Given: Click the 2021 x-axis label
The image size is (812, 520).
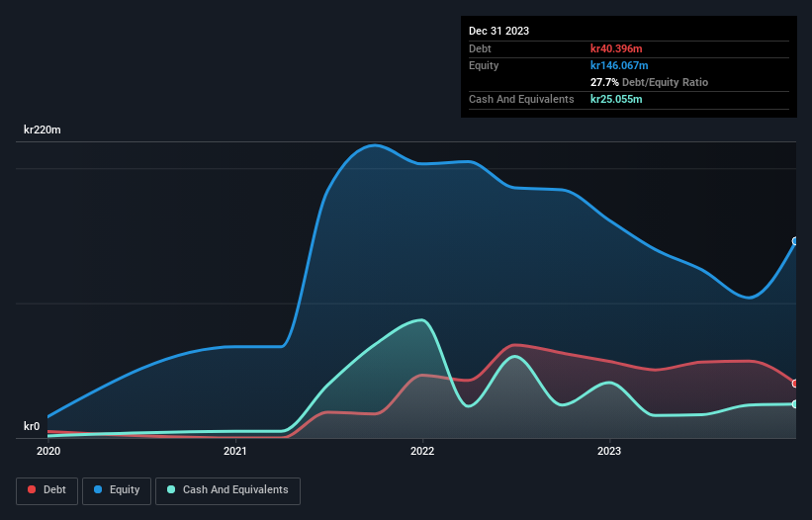Looking at the screenshot, I should coord(235,451).
